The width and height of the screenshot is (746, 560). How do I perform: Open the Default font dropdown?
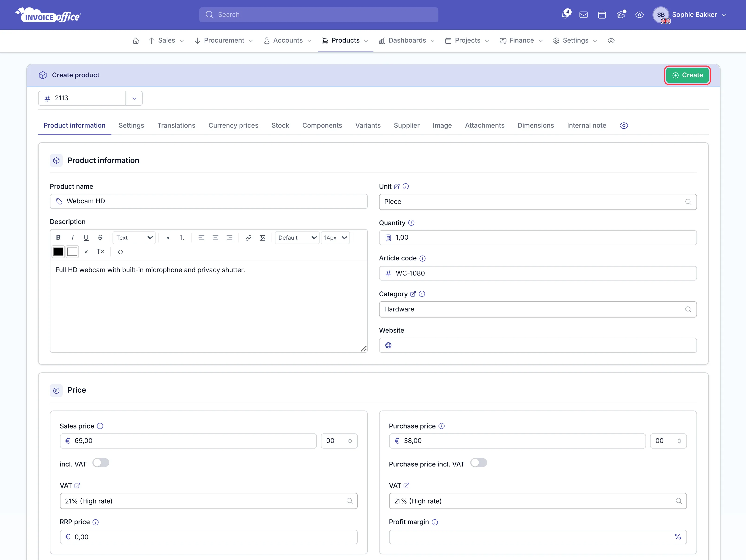click(x=297, y=238)
